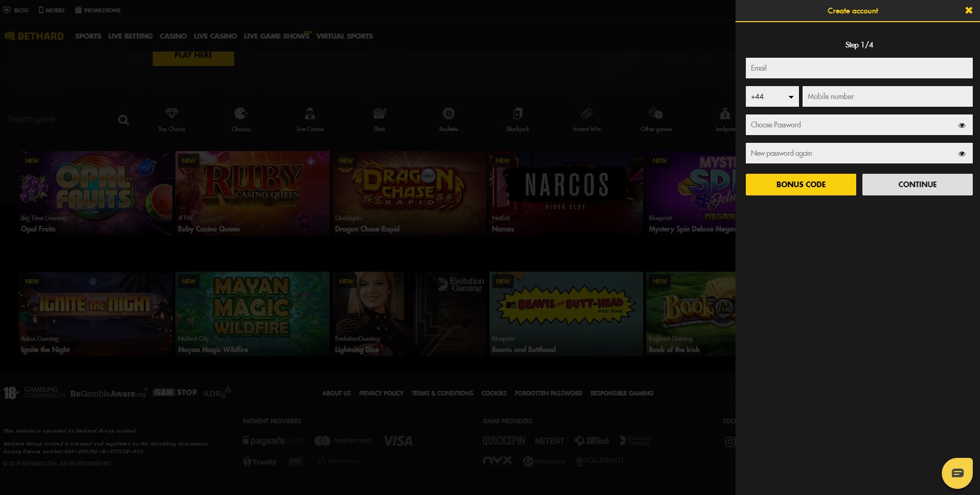980x495 pixels.
Task: Open the live chat bubble
Action: coord(957,473)
